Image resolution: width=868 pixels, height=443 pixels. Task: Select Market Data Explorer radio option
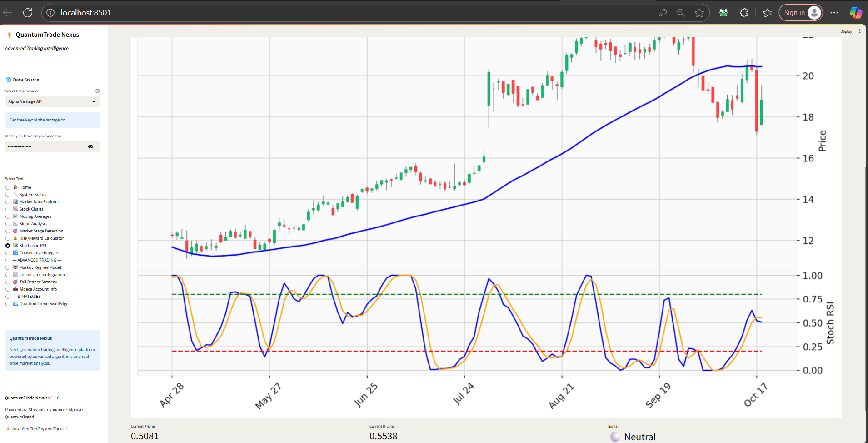tap(8, 202)
